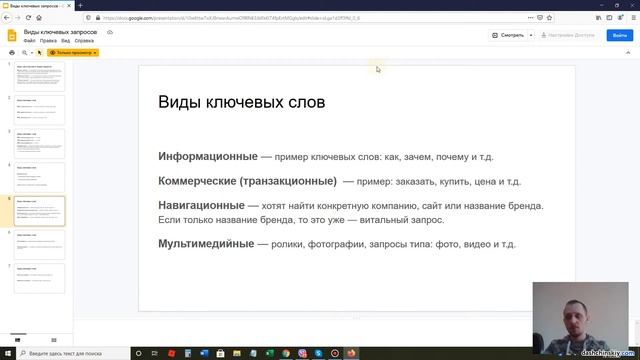Open Skype from the taskbar
This screenshot has height=360, width=640.
318,353
